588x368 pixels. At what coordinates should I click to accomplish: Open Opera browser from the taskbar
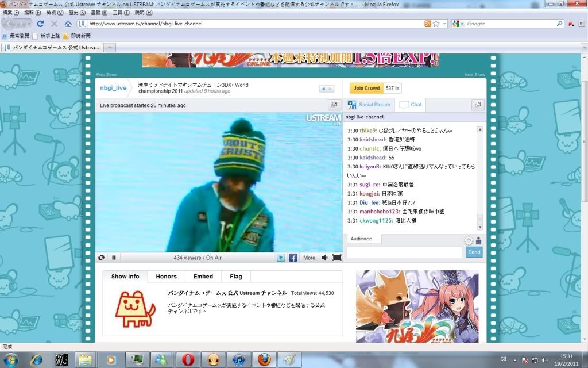188,360
